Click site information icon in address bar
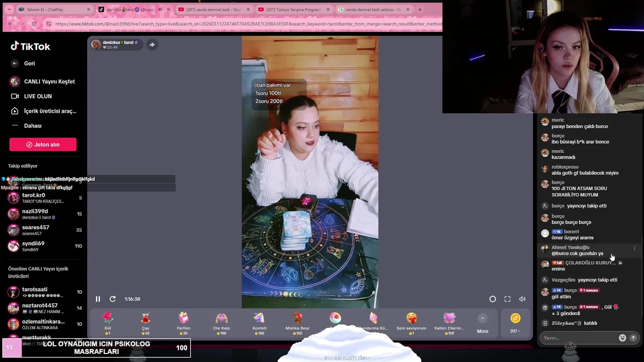 click(48, 24)
